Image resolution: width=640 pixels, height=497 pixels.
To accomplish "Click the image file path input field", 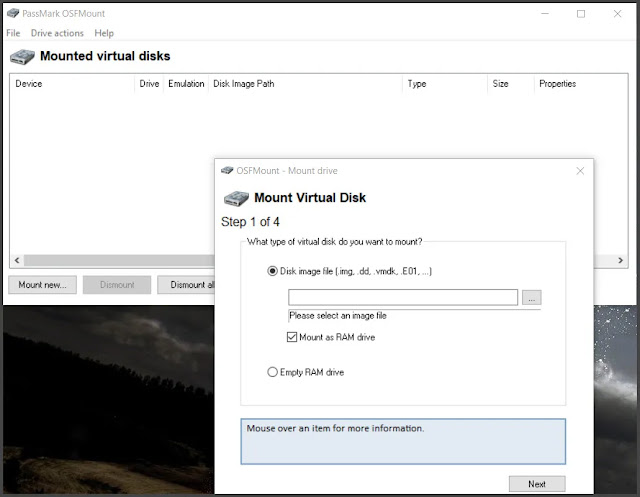I will tap(403, 297).
